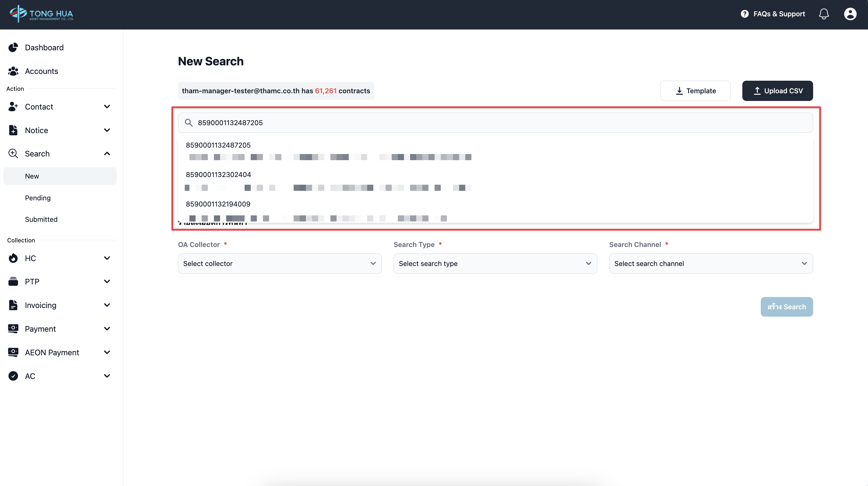Viewport: 868px width, 486px height.
Task: Click the Upload CSV button
Action: point(777,91)
